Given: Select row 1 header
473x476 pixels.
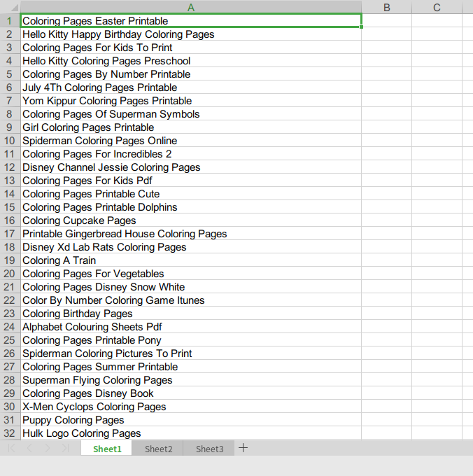Looking at the screenshot, I should [x=10, y=20].
